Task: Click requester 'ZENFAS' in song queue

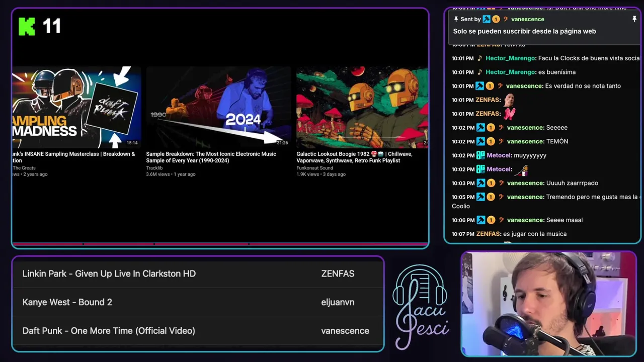Action: coord(338,274)
